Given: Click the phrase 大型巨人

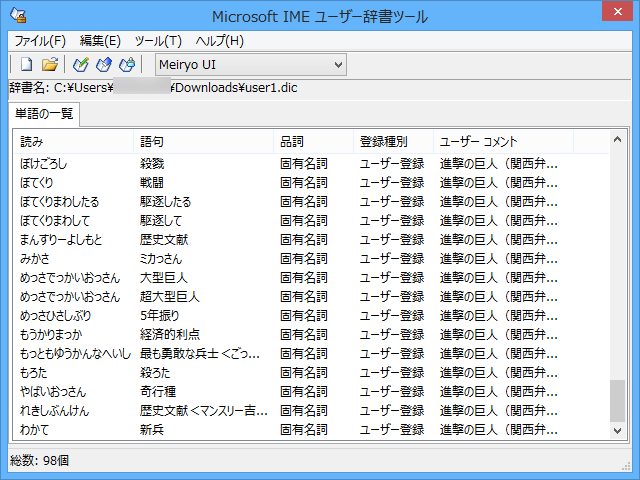Looking at the screenshot, I should [164, 278].
